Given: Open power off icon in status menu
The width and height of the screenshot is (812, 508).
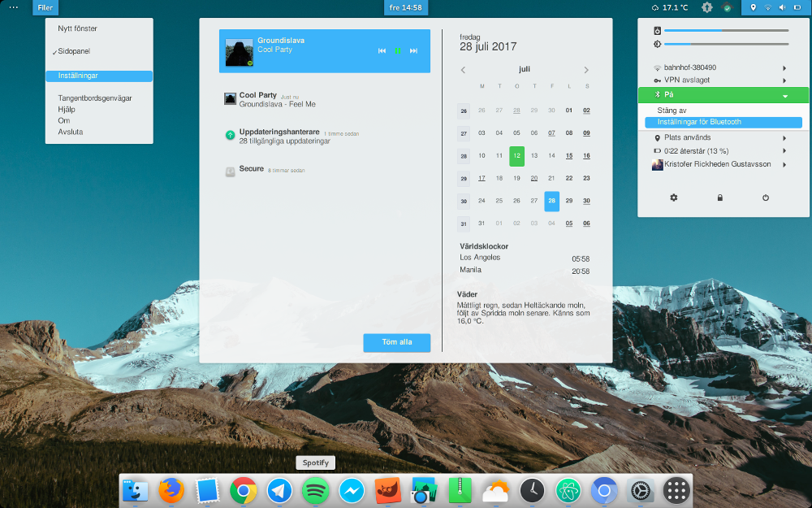Looking at the screenshot, I should coord(766,198).
